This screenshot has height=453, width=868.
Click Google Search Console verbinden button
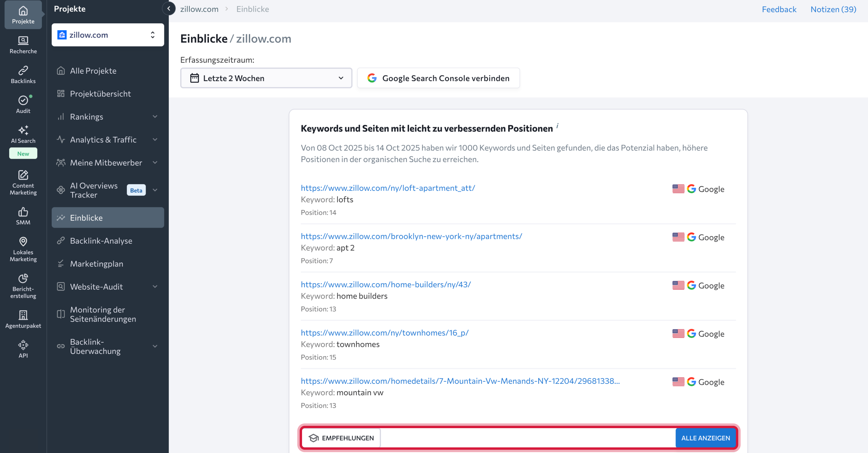pos(438,78)
